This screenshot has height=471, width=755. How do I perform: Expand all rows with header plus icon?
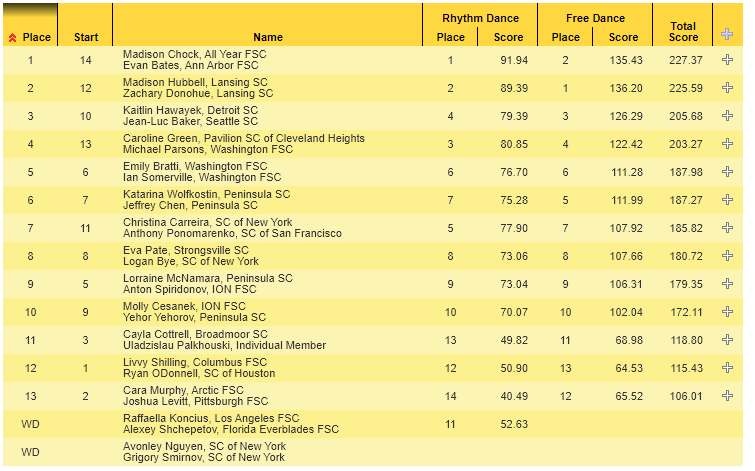pyautogui.click(x=727, y=34)
